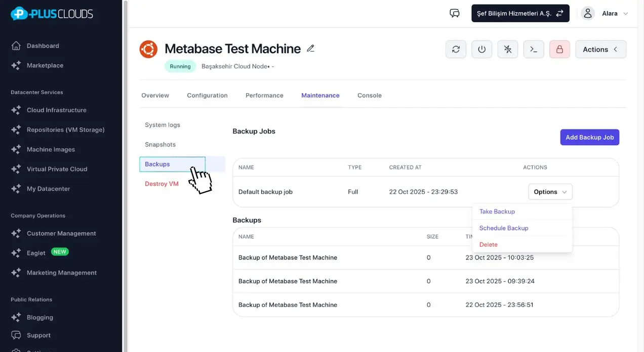Expand the Actions menu chevron
644x352 pixels.
[x=615, y=49]
